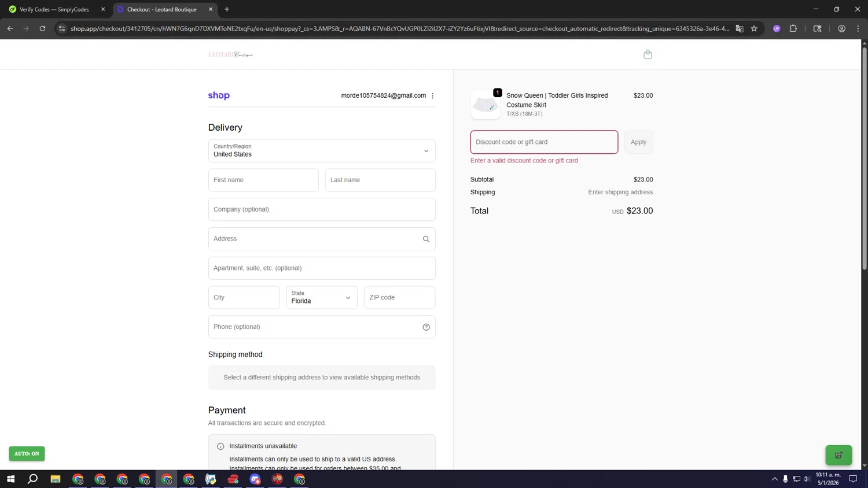View site information icon in address bar
The width and height of the screenshot is (868, 488).
pyautogui.click(x=62, y=28)
